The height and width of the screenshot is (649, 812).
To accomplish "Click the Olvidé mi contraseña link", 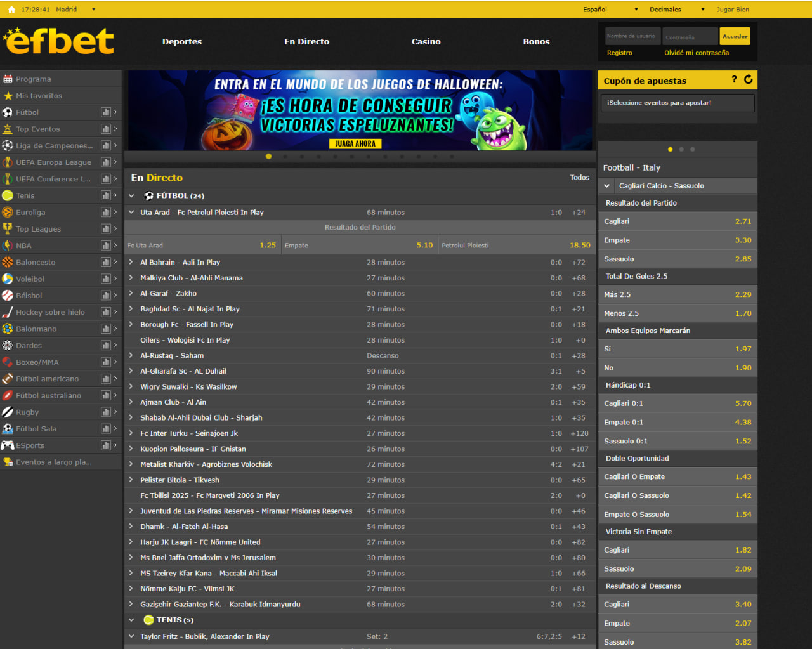I will [696, 53].
